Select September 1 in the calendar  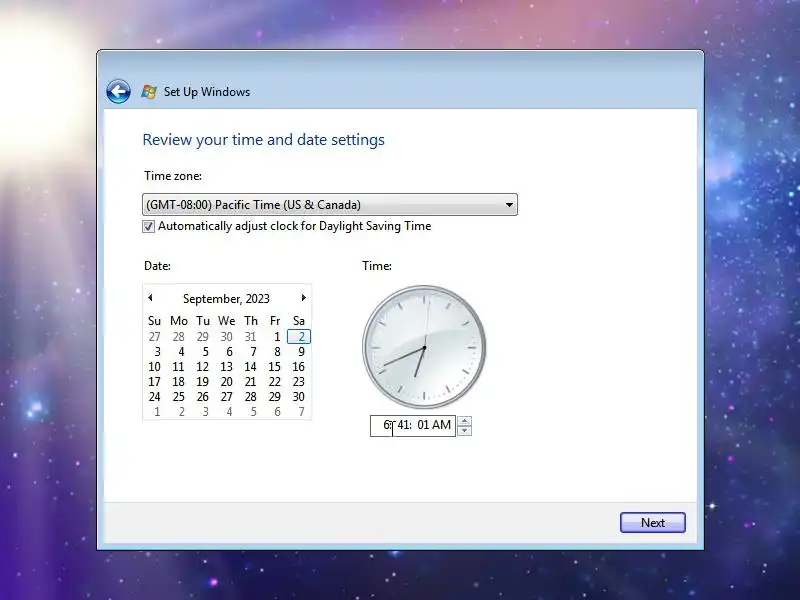277,337
